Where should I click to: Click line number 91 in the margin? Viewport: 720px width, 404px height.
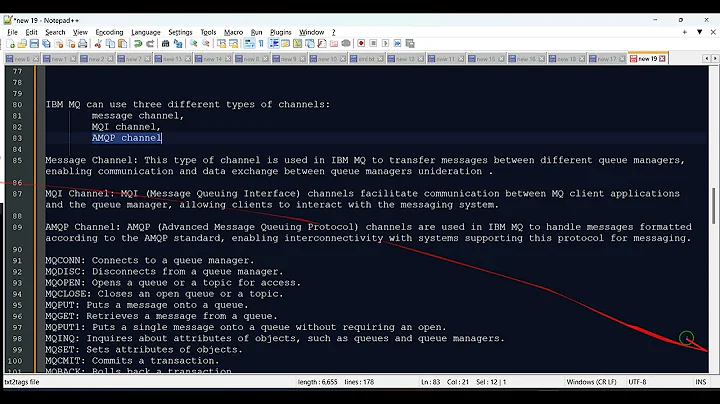pyautogui.click(x=17, y=260)
